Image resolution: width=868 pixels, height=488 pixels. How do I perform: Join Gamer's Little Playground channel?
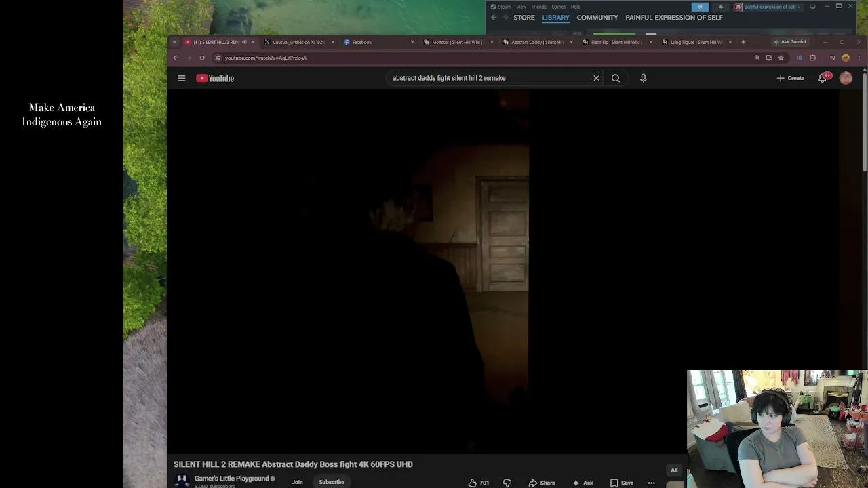pyautogui.click(x=297, y=483)
